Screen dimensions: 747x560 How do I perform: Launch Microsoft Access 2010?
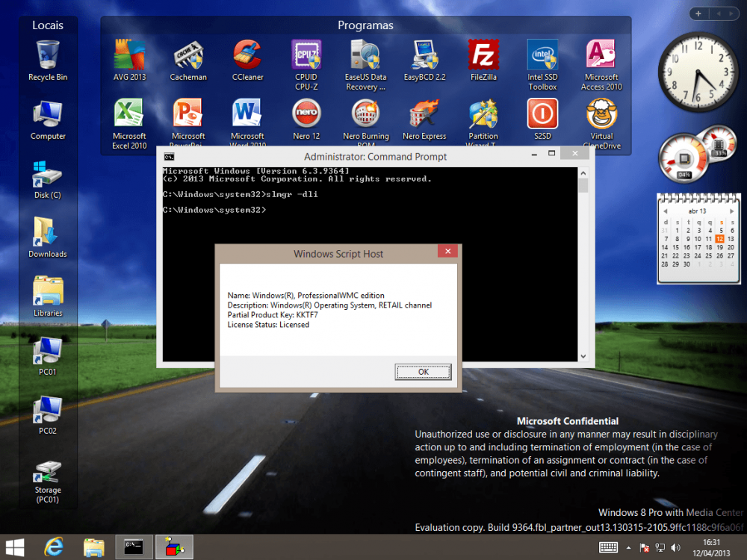(601, 65)
